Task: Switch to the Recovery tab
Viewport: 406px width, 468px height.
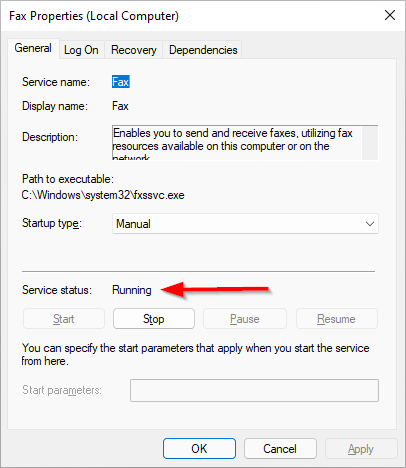Action: pyautogui.click(x=134, y=50)
